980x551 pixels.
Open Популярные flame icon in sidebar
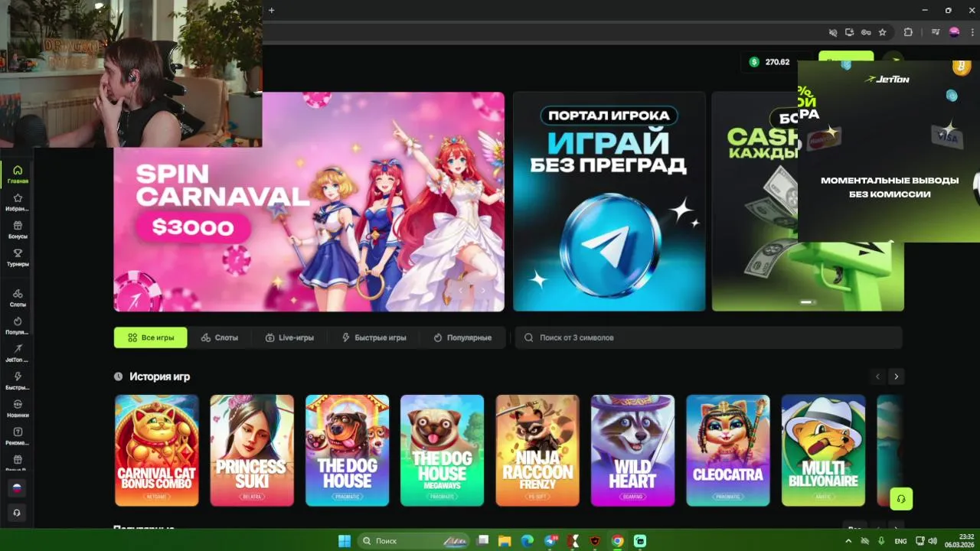pyautogui.click(x=18, y=325)
